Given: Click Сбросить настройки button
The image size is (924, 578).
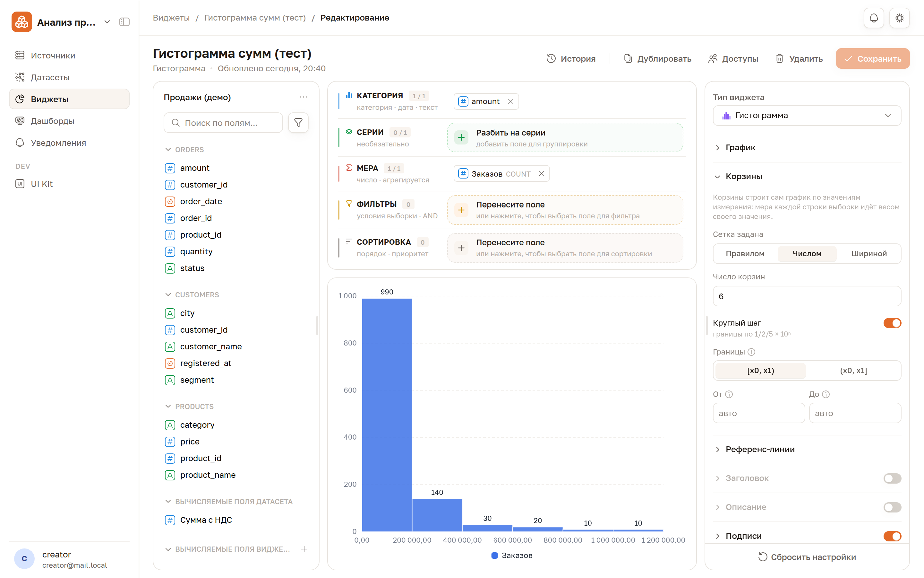Looking at the screenshot, I should click(x=807, y=557).
